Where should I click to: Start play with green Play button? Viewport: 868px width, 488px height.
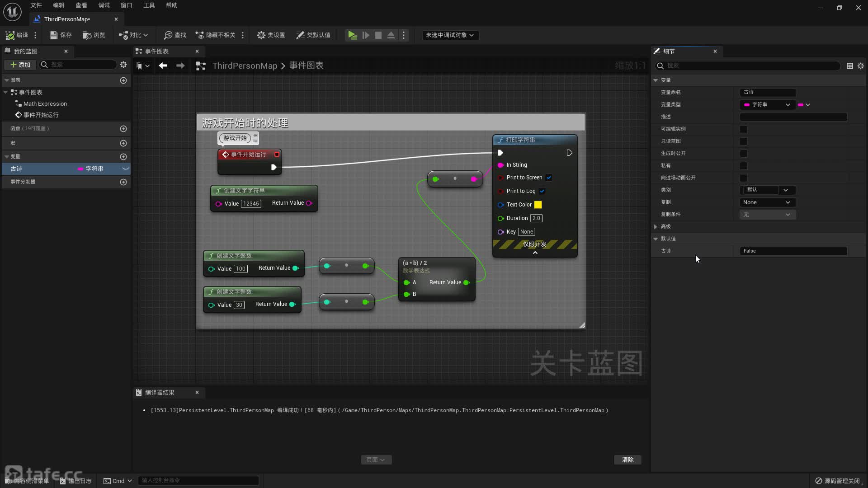[352, 35]
